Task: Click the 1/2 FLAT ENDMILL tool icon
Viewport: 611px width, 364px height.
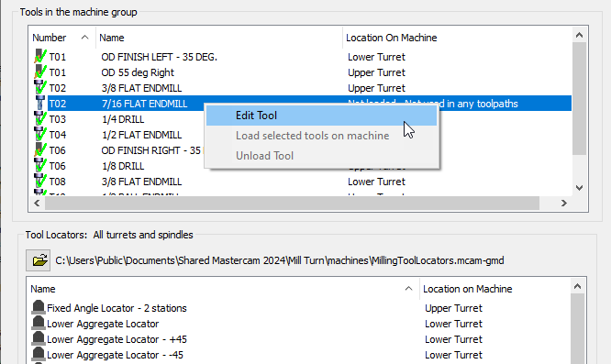Action: click(39, 134)
